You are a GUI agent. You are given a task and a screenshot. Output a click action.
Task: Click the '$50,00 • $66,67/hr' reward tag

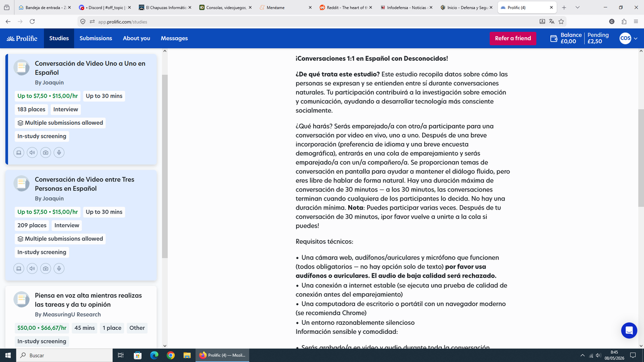click(x=42, y=328)
